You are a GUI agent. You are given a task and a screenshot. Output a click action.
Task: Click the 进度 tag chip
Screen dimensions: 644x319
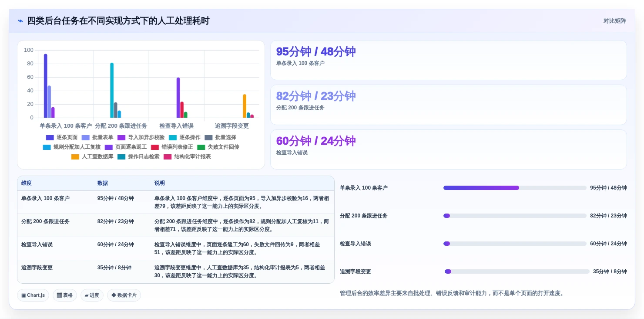point(92,295)
